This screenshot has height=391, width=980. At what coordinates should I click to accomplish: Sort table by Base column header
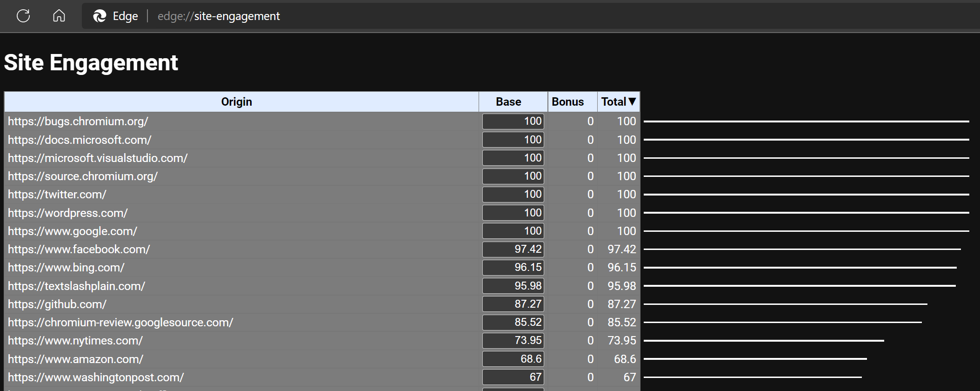(508, 102)
